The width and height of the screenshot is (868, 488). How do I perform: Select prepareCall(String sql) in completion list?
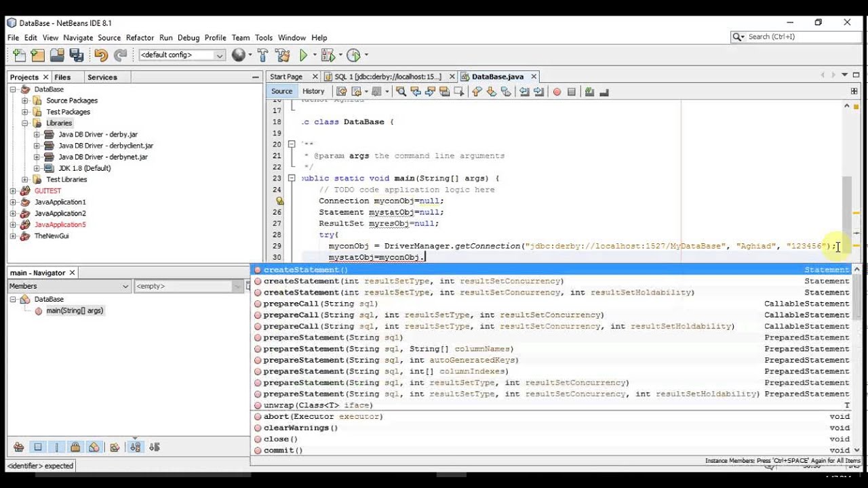point(553,304)
